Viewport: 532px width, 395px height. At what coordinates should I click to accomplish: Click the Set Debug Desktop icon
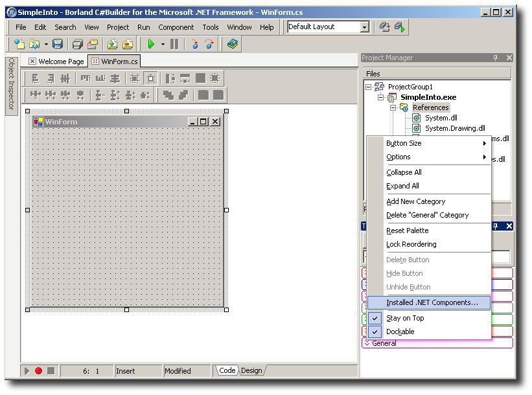(x=400, y=27)
